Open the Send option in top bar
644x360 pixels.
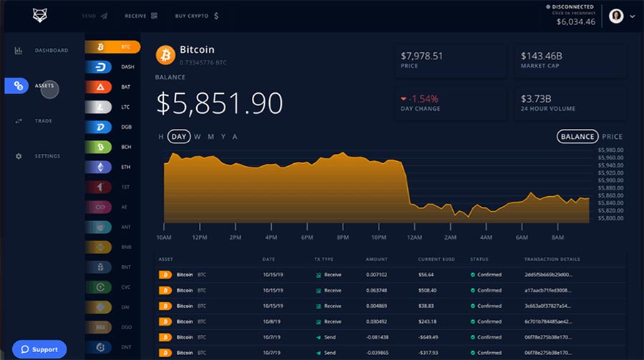95,16
